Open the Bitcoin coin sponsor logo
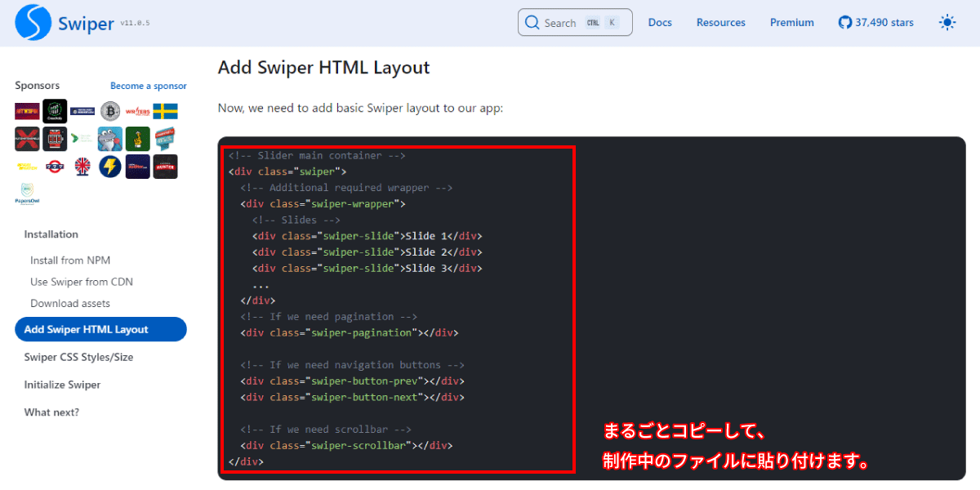The height and width of the screenshot is (490, 980). point(110,111)
